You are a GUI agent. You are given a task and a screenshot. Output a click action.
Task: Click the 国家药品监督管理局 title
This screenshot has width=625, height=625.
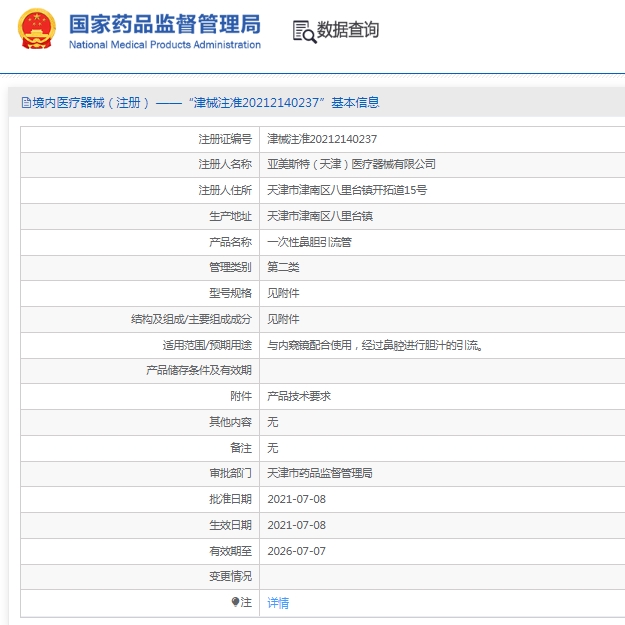[x=165, y=24]
